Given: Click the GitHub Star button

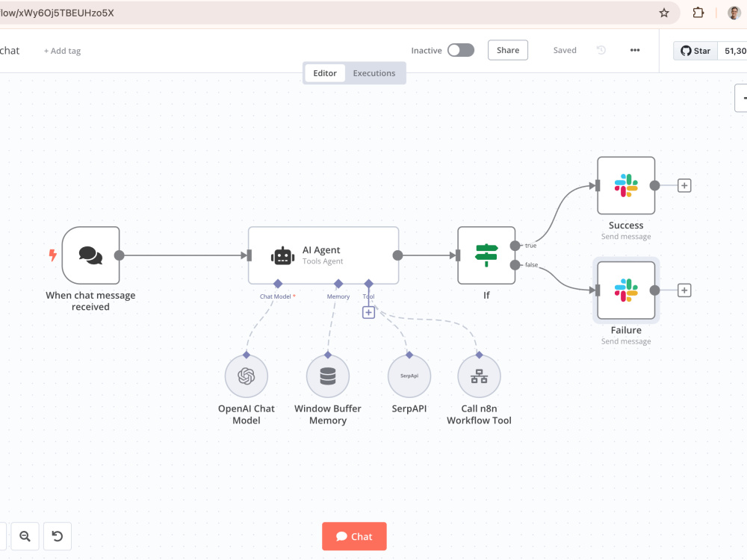Looking at the screenshot, I should [x=695, y=51].
